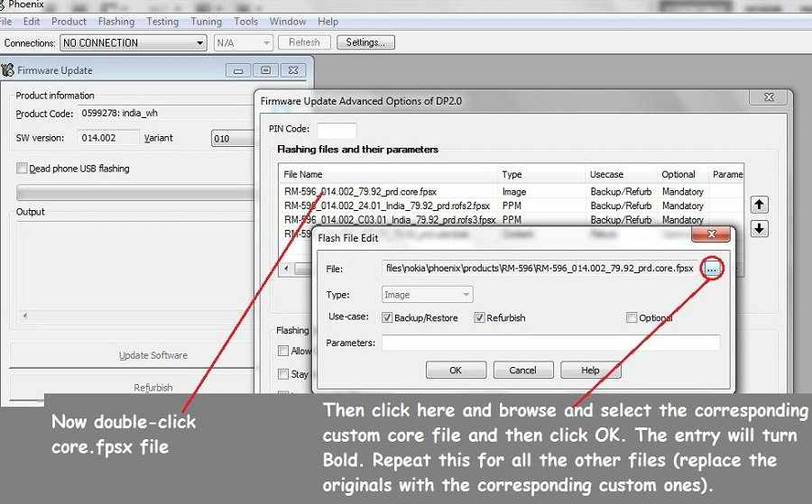Restore the Firmware Update window
Screen dimensions: 812x504
(x=265, y=70)
